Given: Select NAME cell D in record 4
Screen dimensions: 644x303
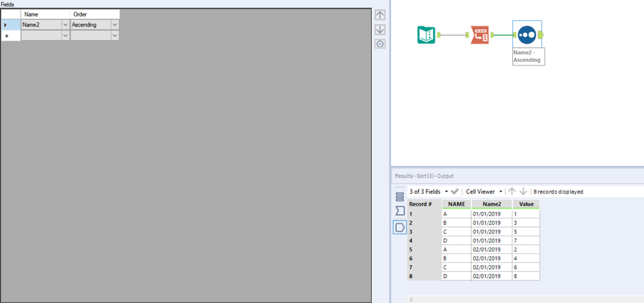Looking at the screenshot, I should [x=456, y=240].
